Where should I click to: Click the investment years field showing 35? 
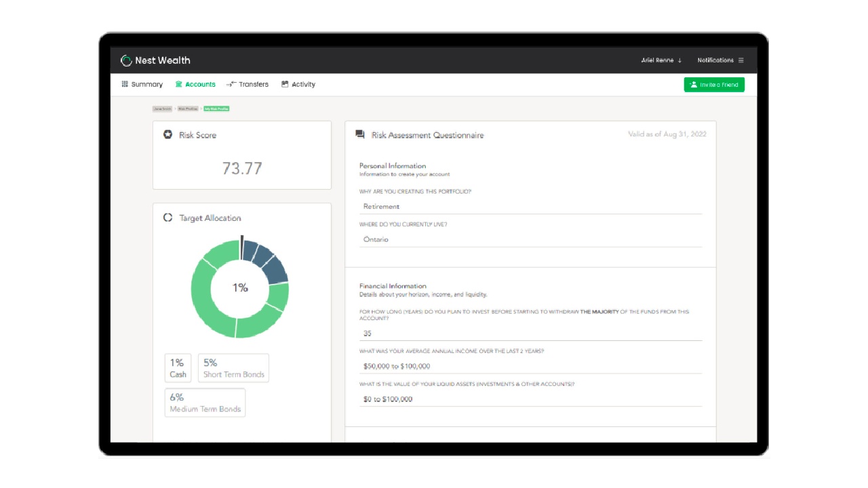click(530, 333)
